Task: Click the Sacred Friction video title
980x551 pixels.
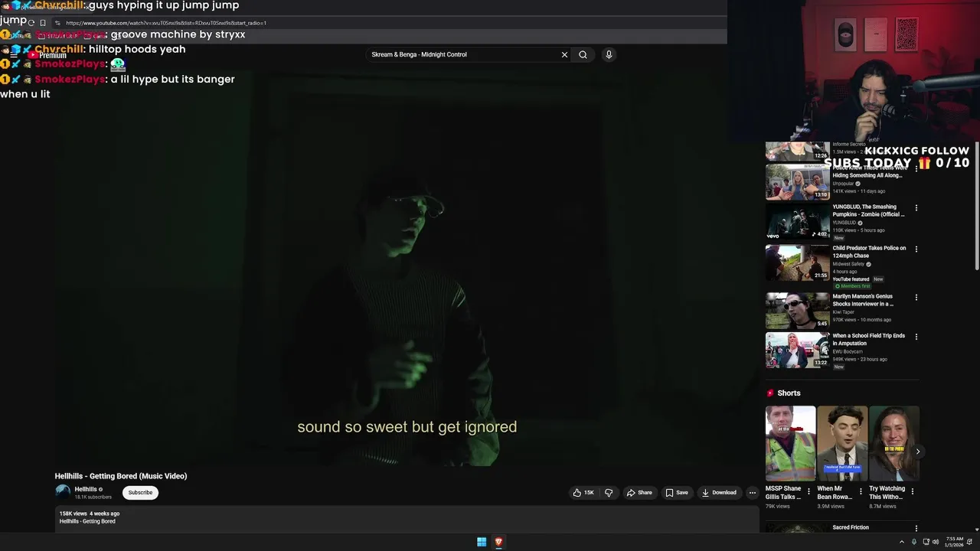Action: point(851,527)
